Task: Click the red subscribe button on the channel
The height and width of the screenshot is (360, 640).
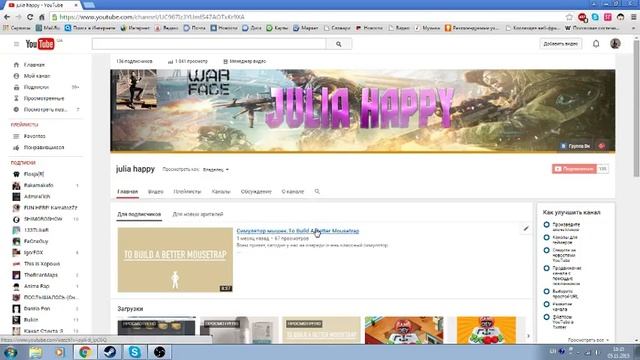Action: (574, 169)
